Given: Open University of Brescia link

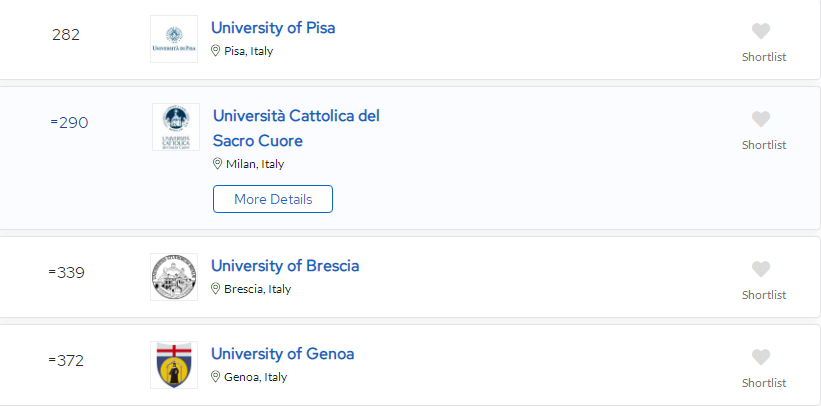Looking at the screenshot, I should 285,266.
